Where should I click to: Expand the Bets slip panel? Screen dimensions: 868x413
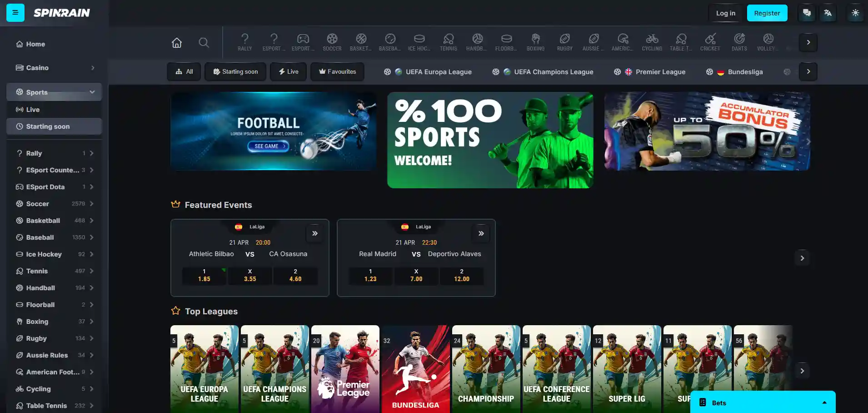click(x=763, y=403)
